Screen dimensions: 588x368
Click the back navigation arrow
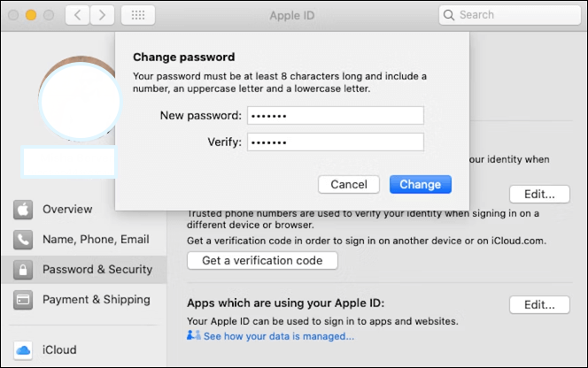pos(79,15)
